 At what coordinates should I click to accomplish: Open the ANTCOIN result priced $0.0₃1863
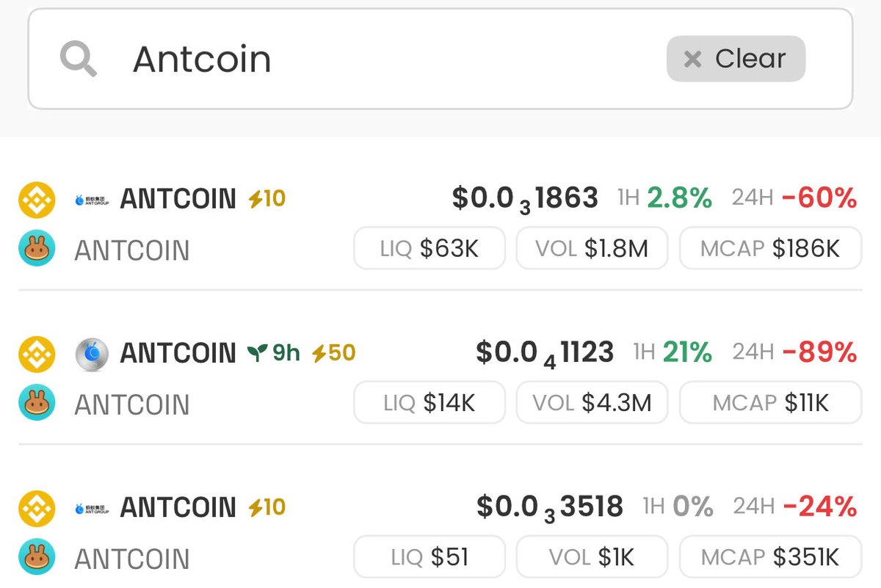[x=178, y=199]
